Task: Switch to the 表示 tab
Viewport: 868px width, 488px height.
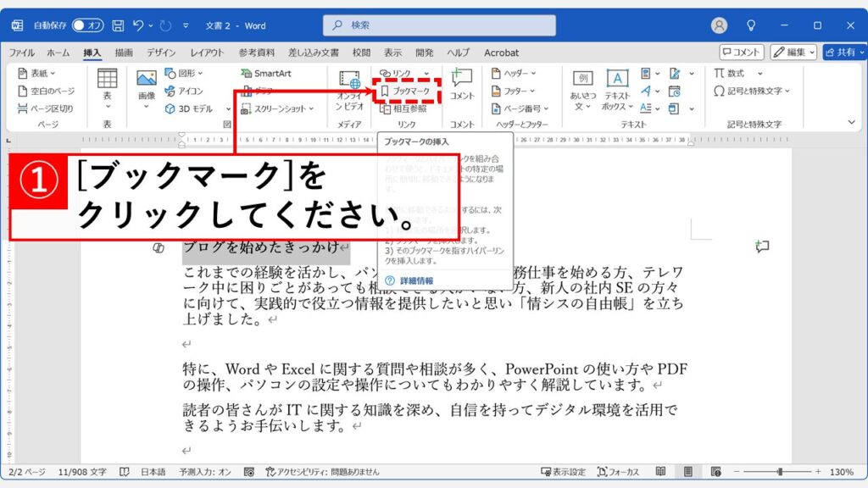Action: tap(393, 53)
